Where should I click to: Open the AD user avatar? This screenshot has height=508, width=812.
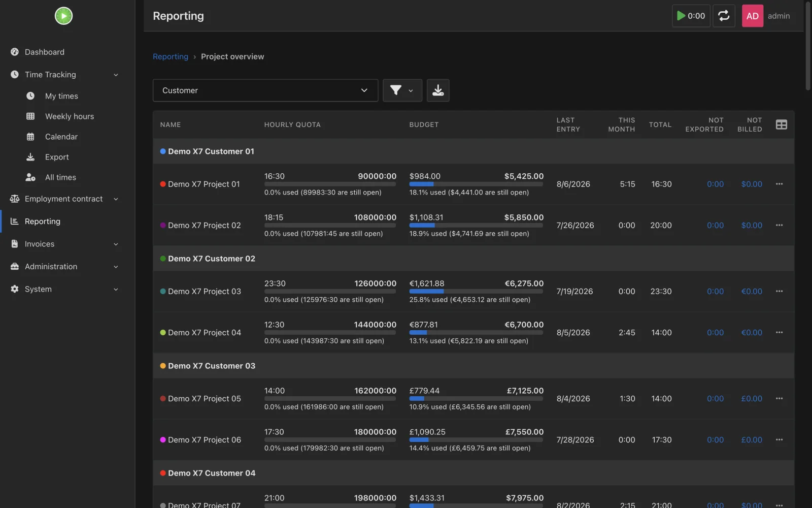point(752,16)
